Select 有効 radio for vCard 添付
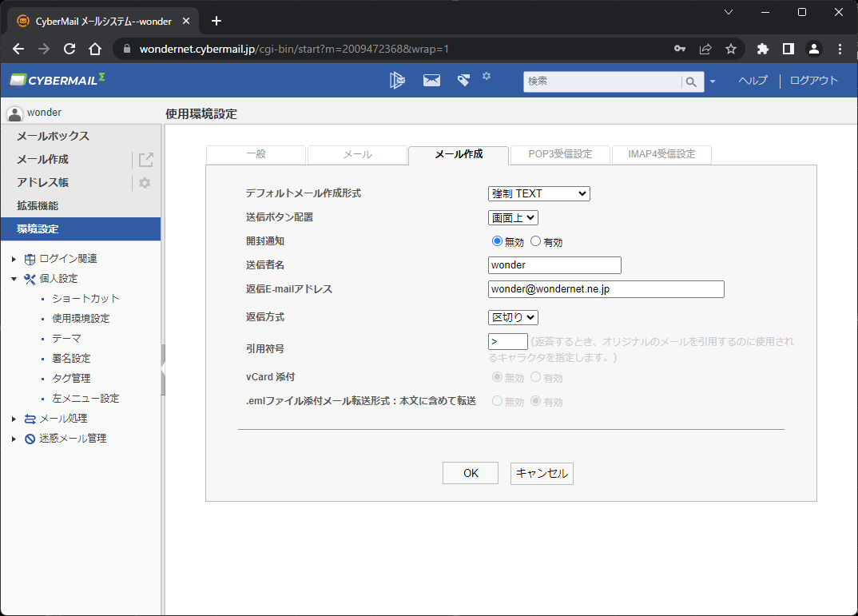Viewport: 858px width, 616px height. [x=536, y=377]
